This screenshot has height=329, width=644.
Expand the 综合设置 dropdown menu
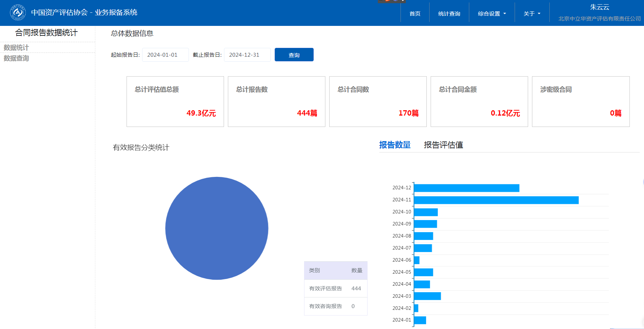tap(492, 13)
